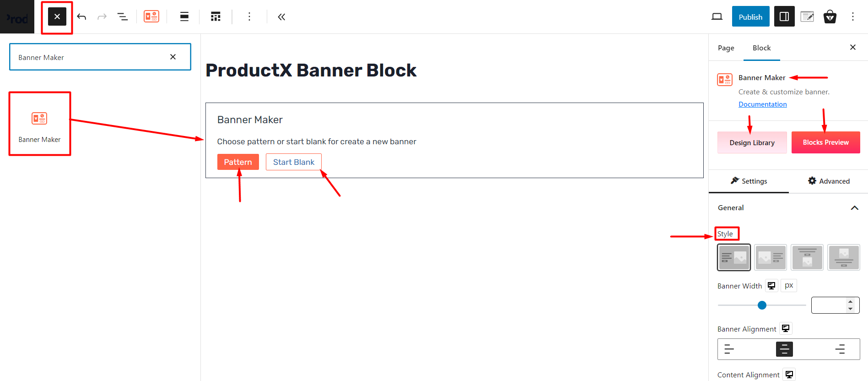Switch to the Page tab

726,48
